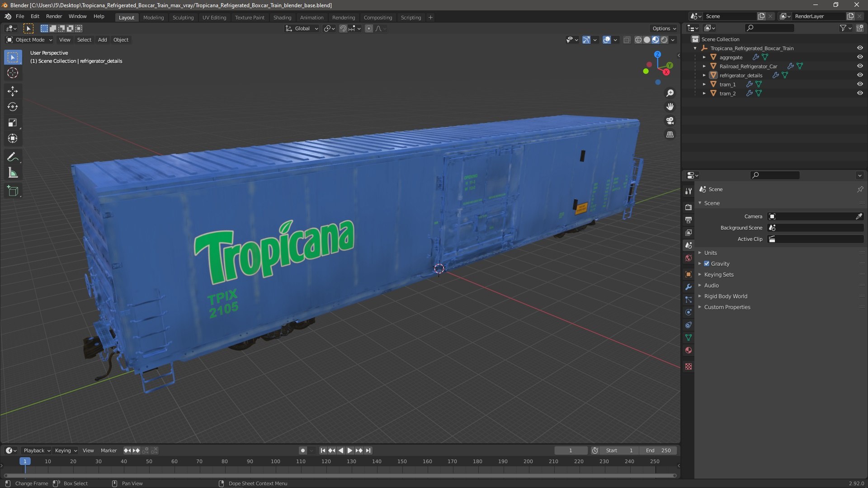Hide the refrigerator_details object
Viewport: 868px width, 488px height.
click(860, 75)
